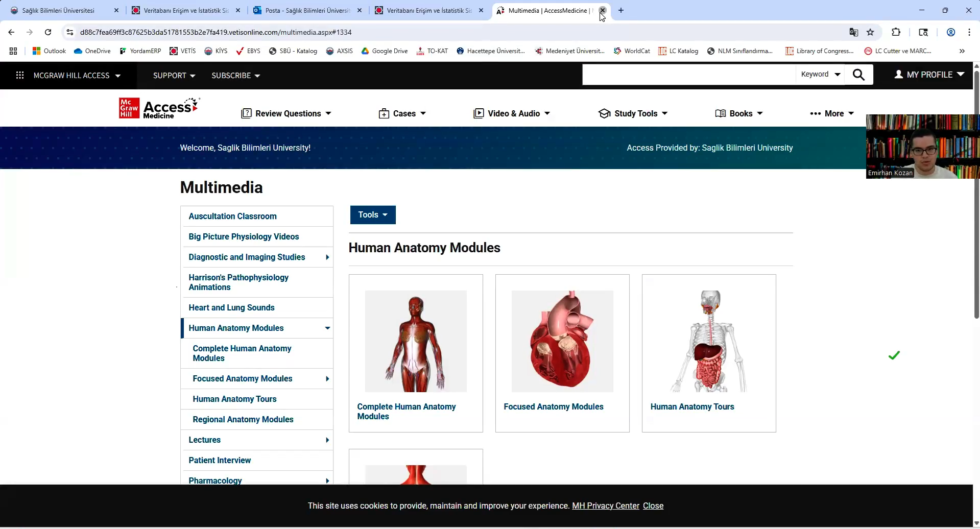Open the Chrome profile icon
This screenshot has height=529, width=980.
[x=950, y=32]
